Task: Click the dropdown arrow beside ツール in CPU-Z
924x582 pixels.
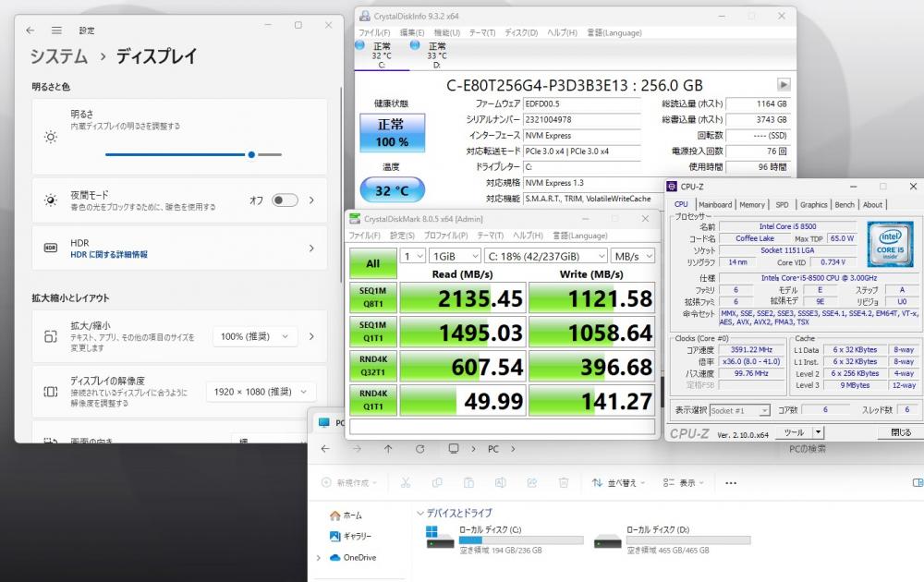Action: point(818,432)
